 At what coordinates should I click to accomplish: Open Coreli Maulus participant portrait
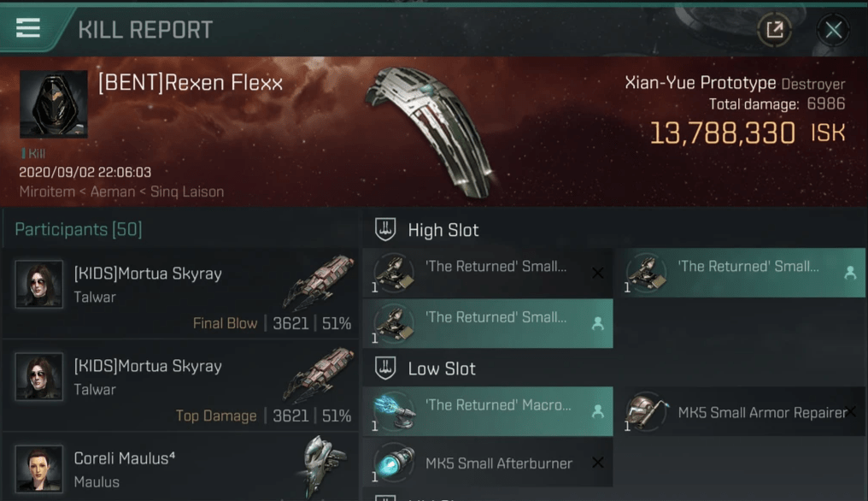pos(38,469)
